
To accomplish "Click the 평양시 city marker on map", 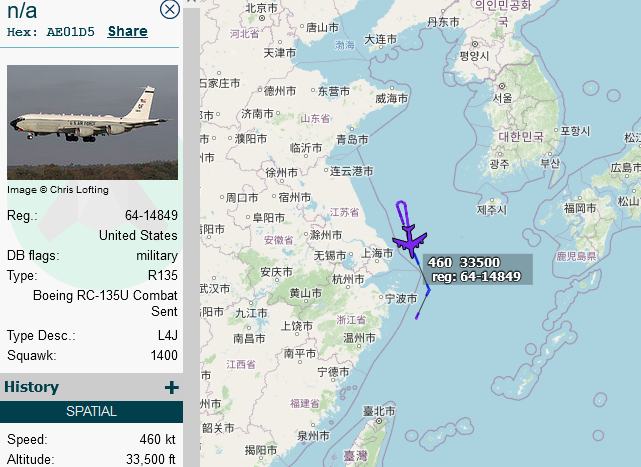I will (x=475, y=44).
